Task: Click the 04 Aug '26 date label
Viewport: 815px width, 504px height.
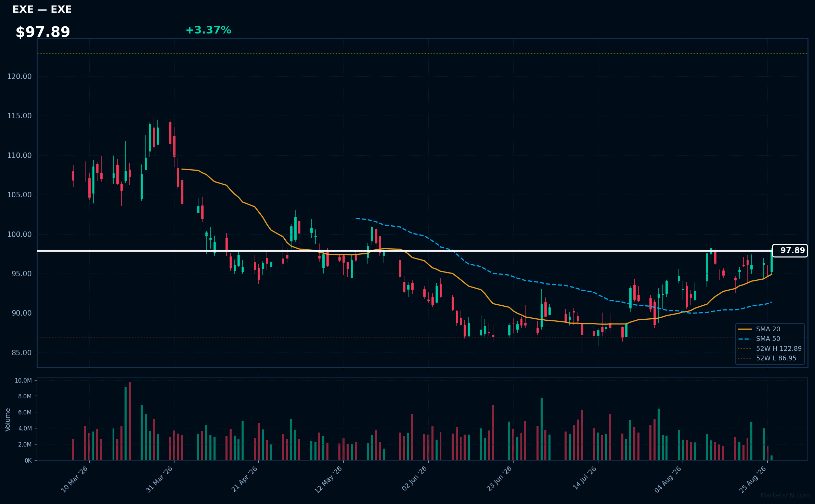Action: [668, 479]
